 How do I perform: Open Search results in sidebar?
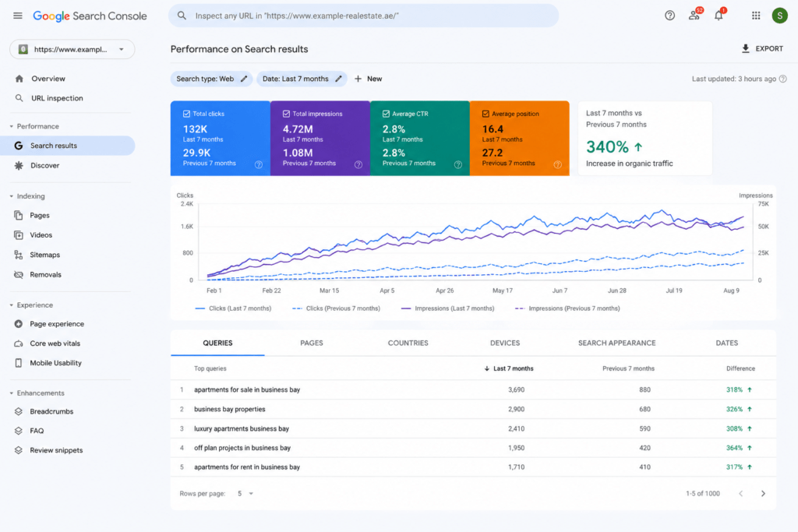coord(68,146)
